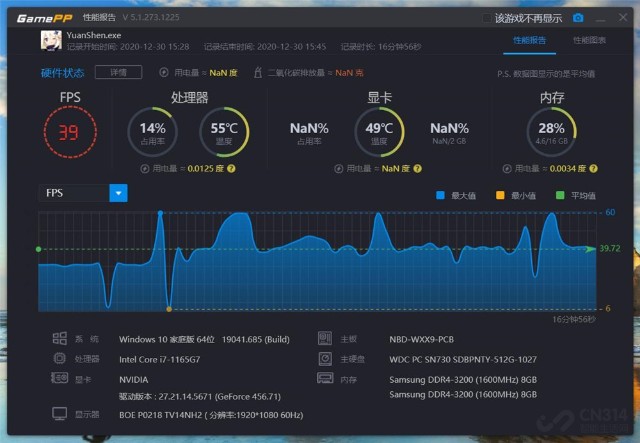The width and height of the screenshot is (640, 443).
Task: Click the Windows system icon in hardware list
Action: pos(60,339)
